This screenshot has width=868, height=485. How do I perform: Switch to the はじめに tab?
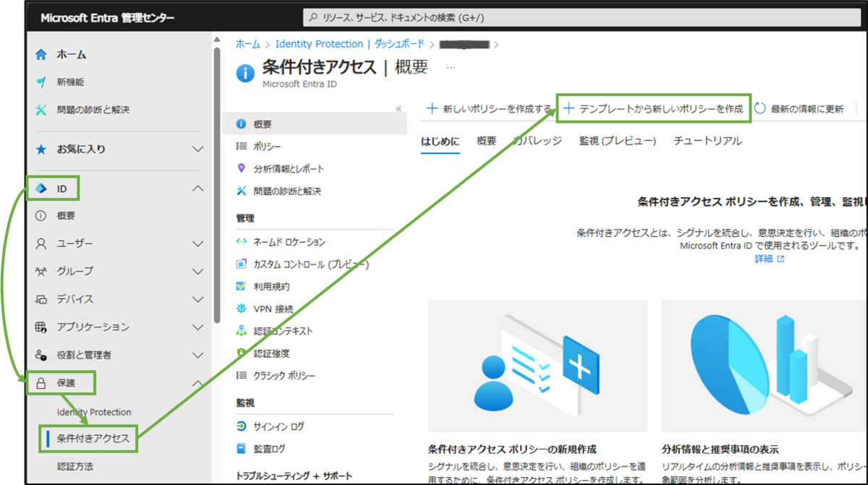pyautogui.click(x=441, y=141)
